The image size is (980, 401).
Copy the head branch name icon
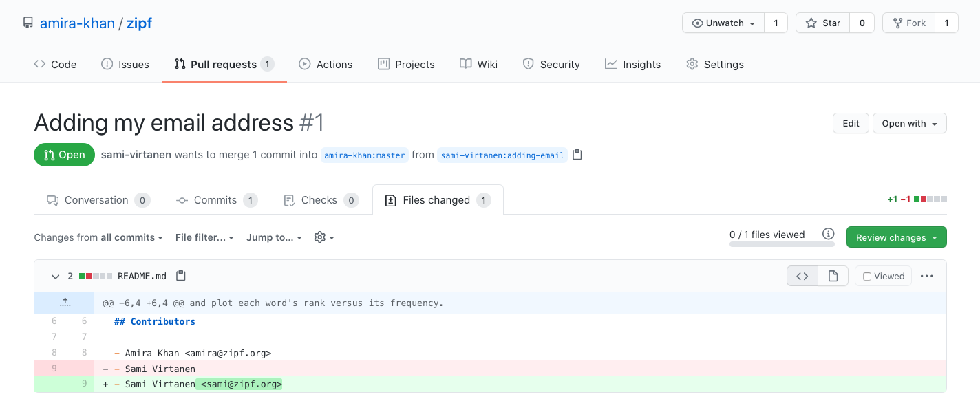point(577,155)
